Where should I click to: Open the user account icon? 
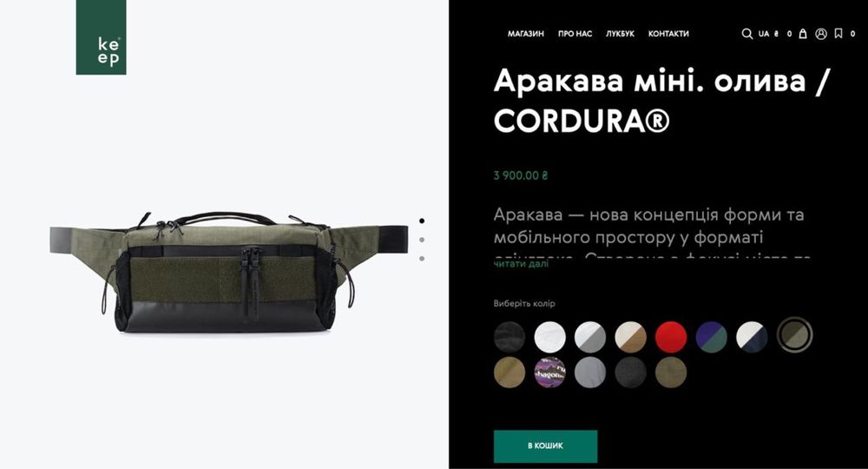click(821, 34)
